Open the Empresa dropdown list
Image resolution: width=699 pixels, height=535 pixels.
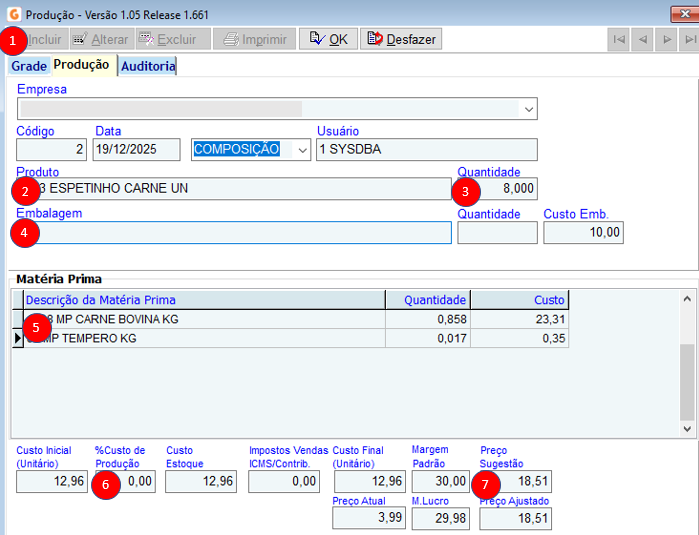point(527,108)
